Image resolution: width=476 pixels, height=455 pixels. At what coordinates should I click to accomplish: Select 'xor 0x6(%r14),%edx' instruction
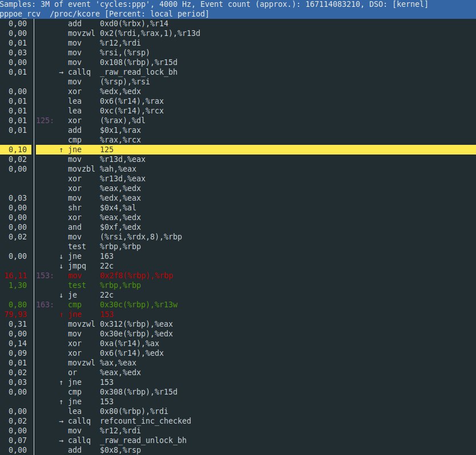coord(116,353)
